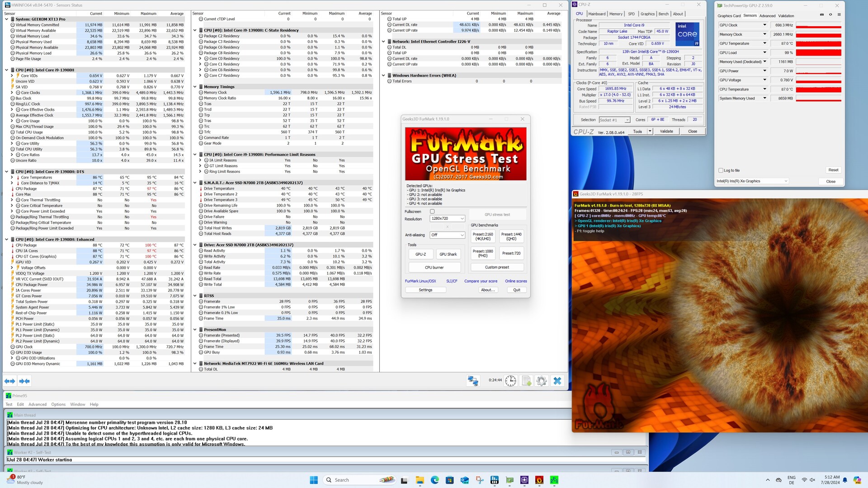Switch to Prime95 via taskbar icon
This screenshot has height=488, width=868.
click(x=554, y=480)
